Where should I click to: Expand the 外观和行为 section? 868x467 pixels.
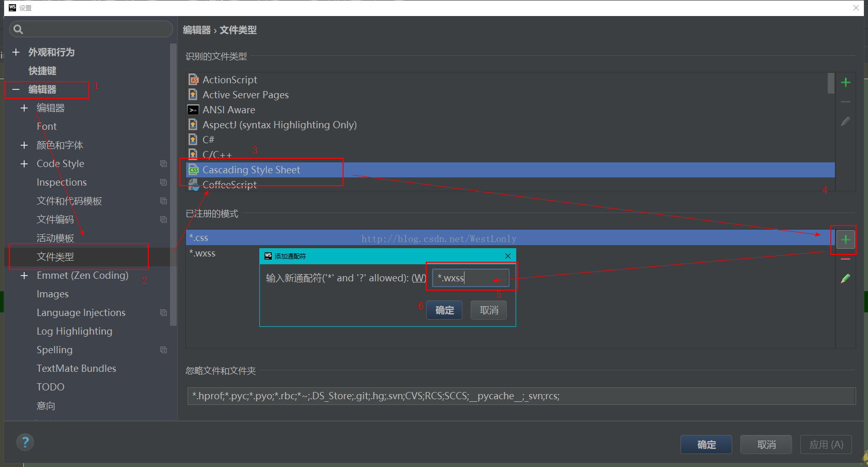pyautogui.click(x=16, y=52)
